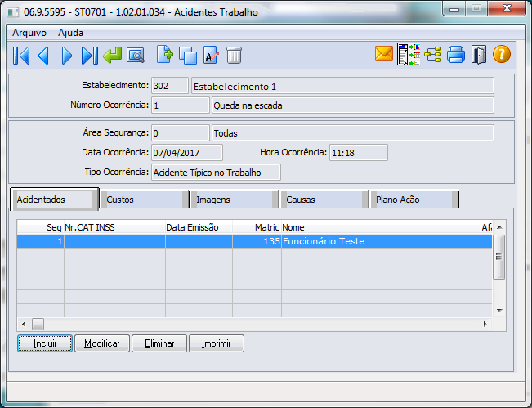Open the hierarchy tree icon
Viewport: 532px width, 408px height.
click(433, 55)
